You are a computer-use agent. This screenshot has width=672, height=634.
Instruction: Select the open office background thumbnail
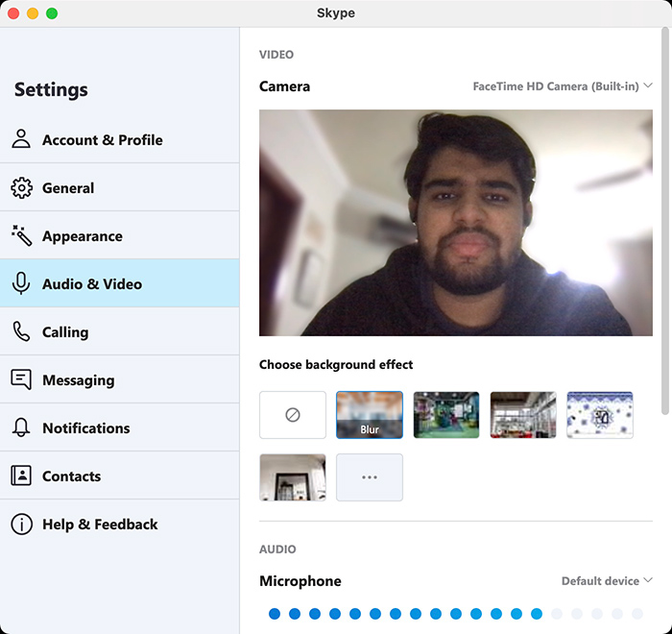(523, 415)
